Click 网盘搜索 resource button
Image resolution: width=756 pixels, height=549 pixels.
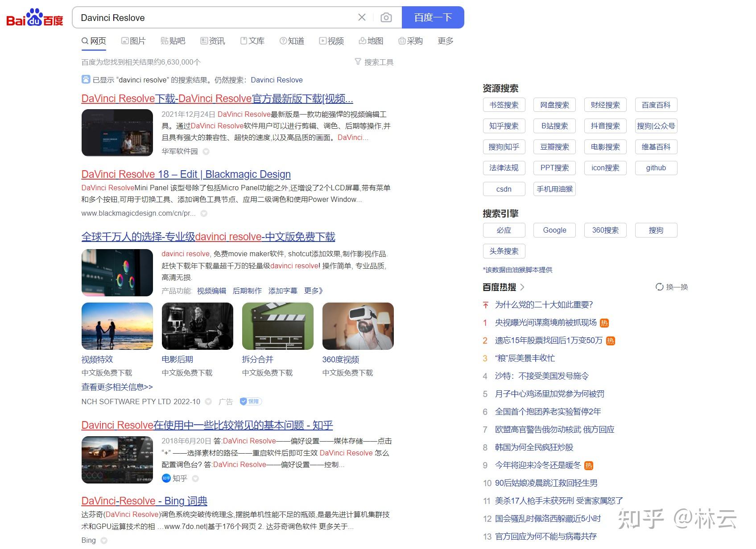pos(554,105)
